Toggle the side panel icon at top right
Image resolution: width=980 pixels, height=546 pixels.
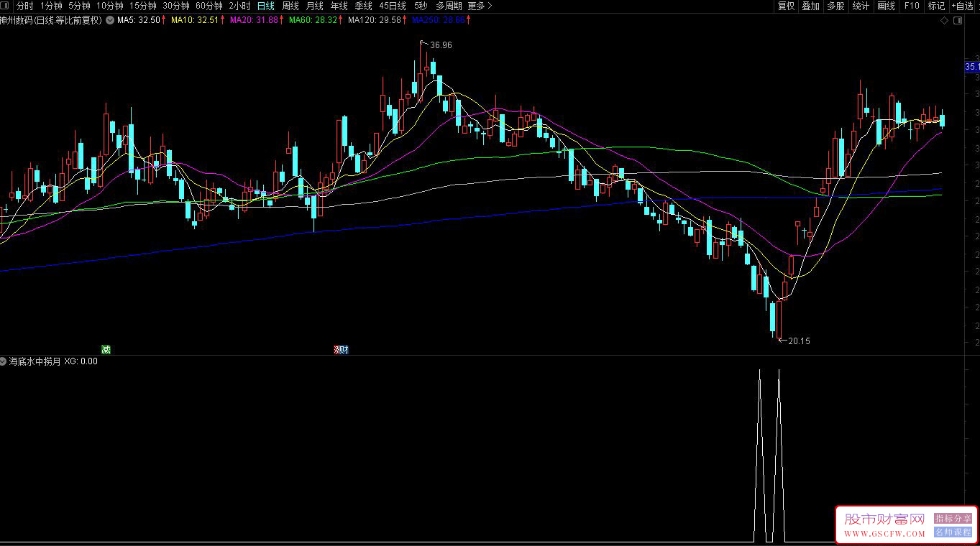[x=957, y=21]
